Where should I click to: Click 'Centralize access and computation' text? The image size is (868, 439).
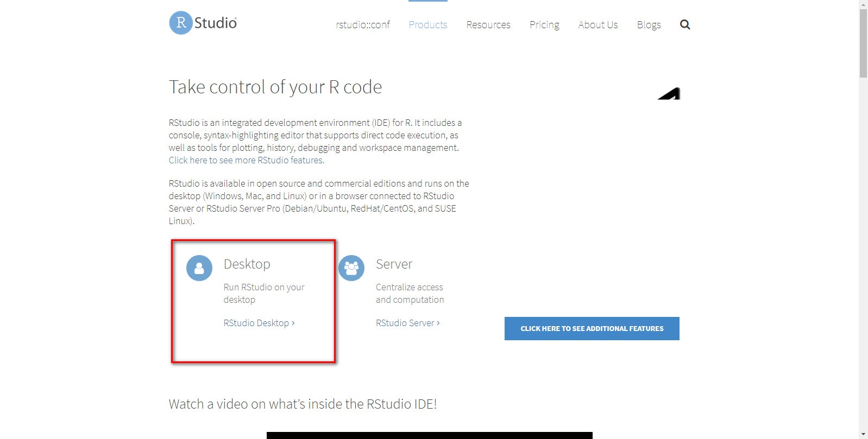click(x=410, y=293)
